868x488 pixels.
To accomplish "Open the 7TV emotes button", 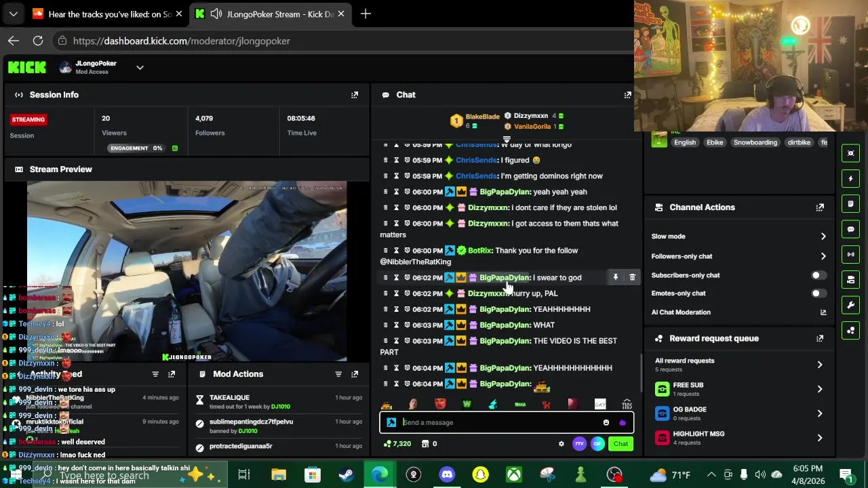I will [579, 444].
